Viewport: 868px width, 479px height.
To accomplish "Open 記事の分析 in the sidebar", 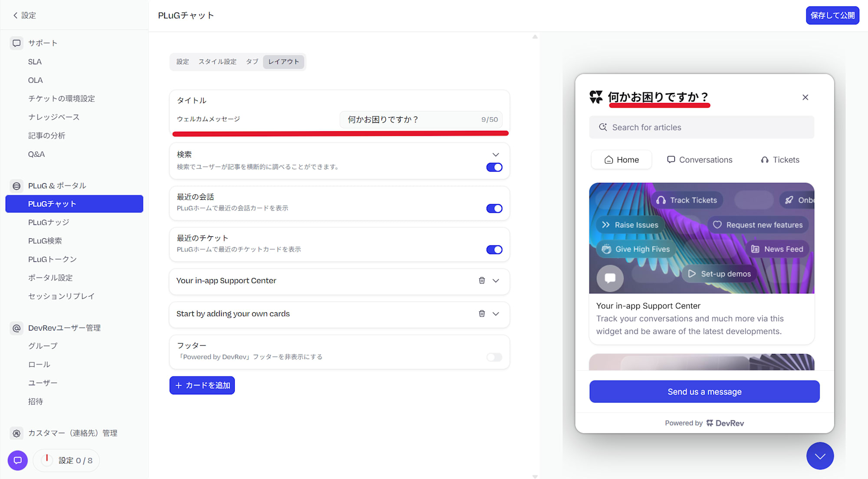I will click(x=47, y=135).
